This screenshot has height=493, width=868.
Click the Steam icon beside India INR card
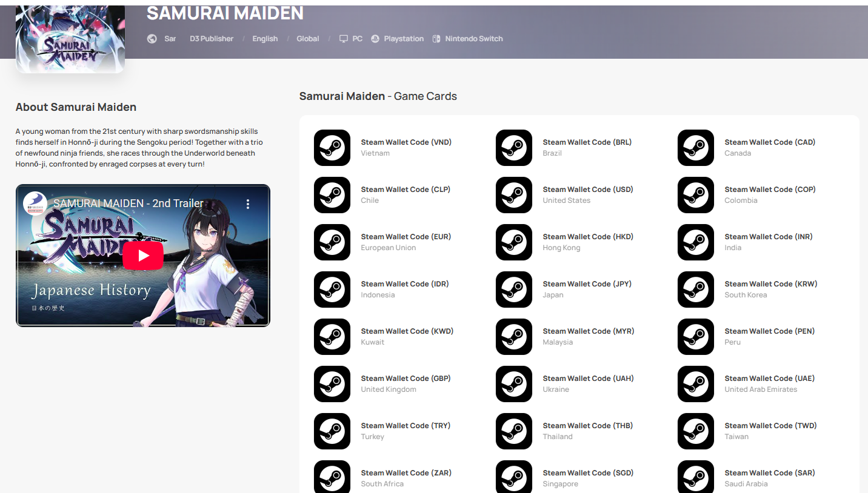[696, 242]
